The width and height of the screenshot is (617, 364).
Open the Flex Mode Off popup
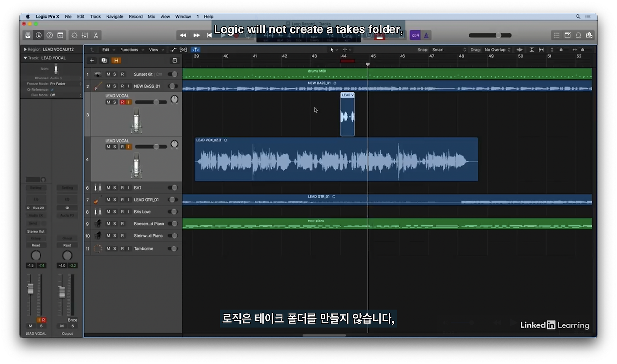pos(66,95)
